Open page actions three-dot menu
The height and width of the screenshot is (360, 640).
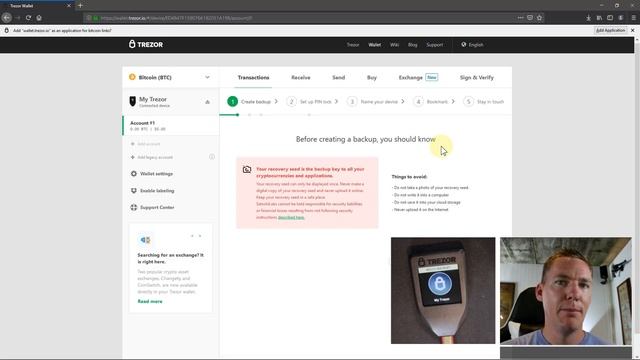point(520,18)
